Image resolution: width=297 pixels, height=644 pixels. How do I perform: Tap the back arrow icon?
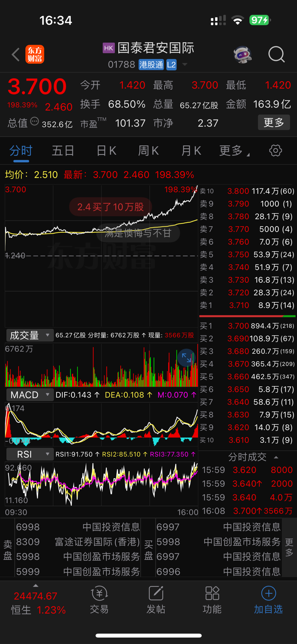tap(15, 55)
